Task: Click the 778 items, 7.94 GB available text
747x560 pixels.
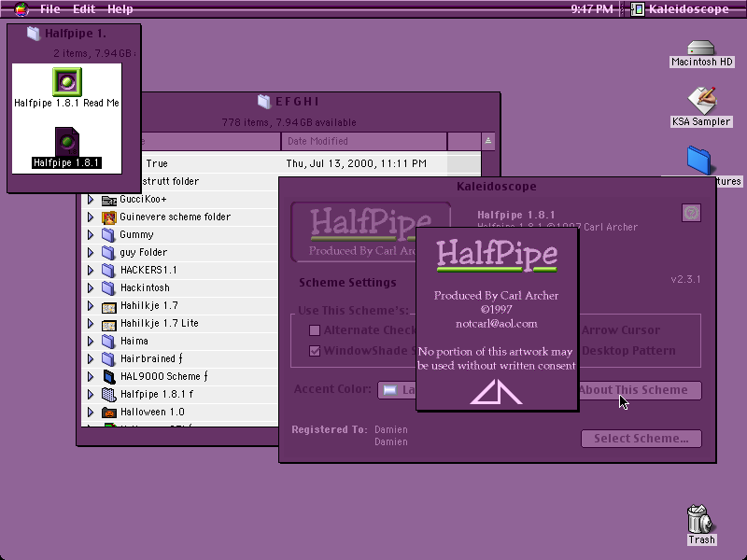Action: (x=289, y=122)
